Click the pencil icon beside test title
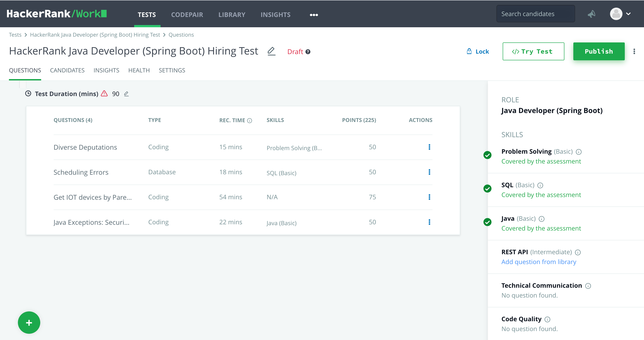Image resolution: width=644 pixels, height=340 pixels. pos(271,51)
